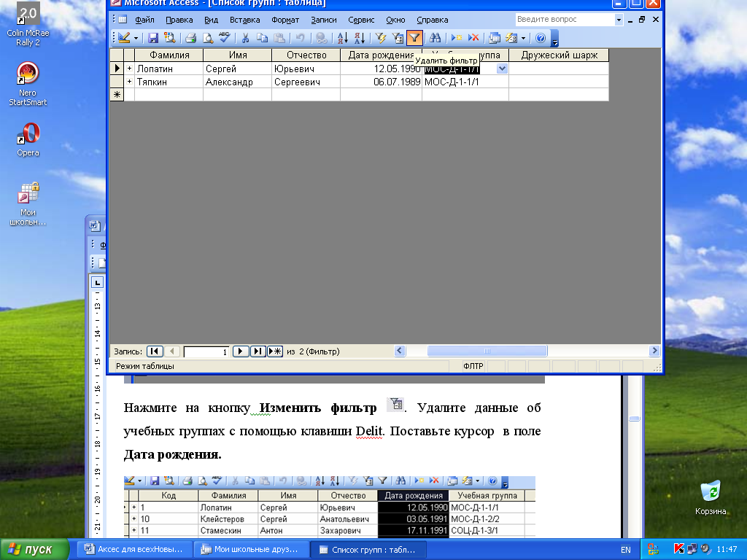Viewport: 747px width, 560px height.
Task: Click the Find binoculars icon
Action: [x=435, y=38]
